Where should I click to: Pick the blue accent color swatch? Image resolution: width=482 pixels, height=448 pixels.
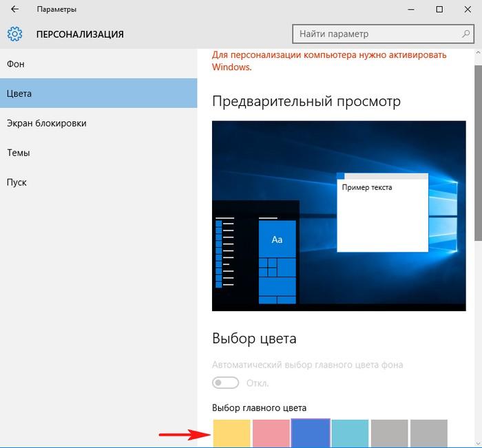tap(311, 433)
